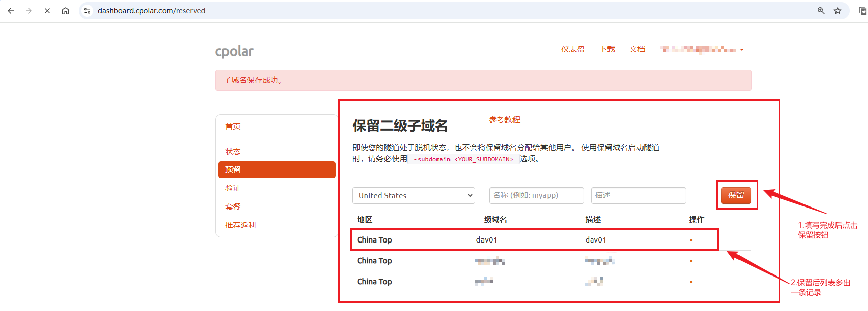The height and width of the screenshot is (311, 868).
Task: Click the 二级域名 column header
Action: point(492,220)
